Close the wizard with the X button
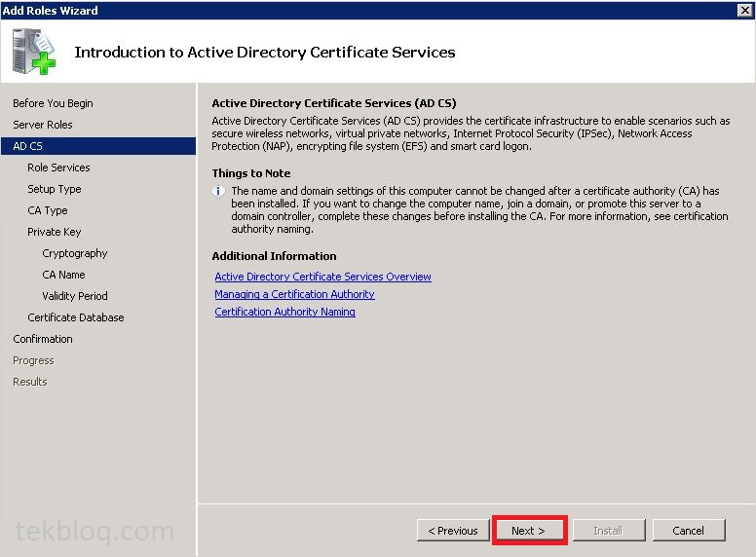The height and width of the screenshot is (557, 756). click(x=745, y=10)
